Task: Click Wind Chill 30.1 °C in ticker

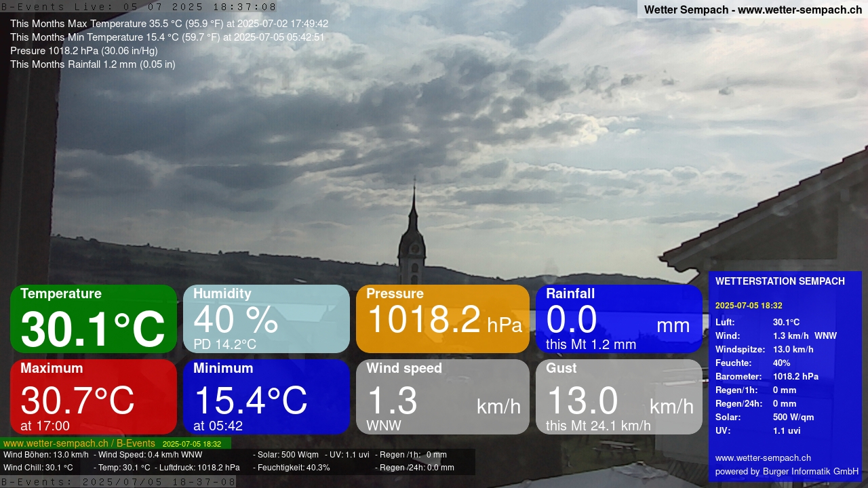Action: pyautogui.click(x=38, y=468)
